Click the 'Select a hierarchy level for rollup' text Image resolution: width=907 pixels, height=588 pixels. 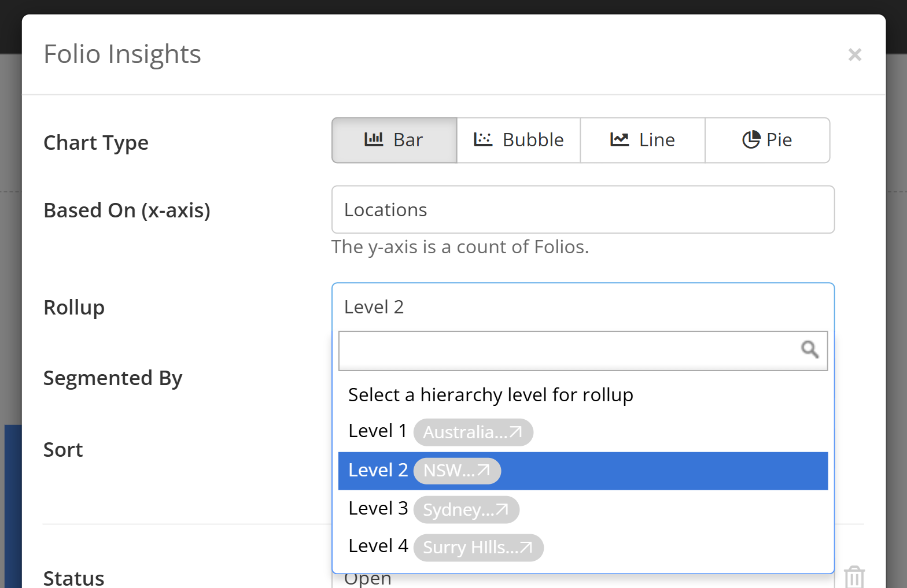[491, 395]
